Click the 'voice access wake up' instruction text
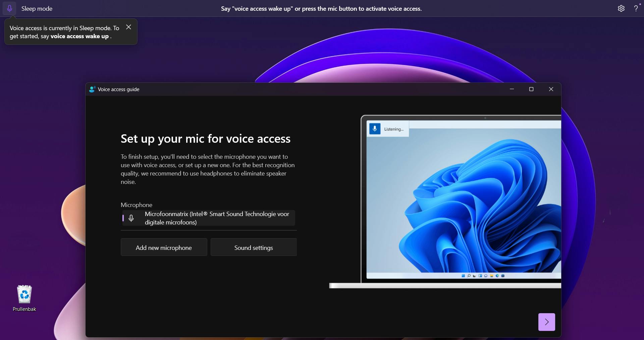The image size is (644, 340). tap(321, 9)
